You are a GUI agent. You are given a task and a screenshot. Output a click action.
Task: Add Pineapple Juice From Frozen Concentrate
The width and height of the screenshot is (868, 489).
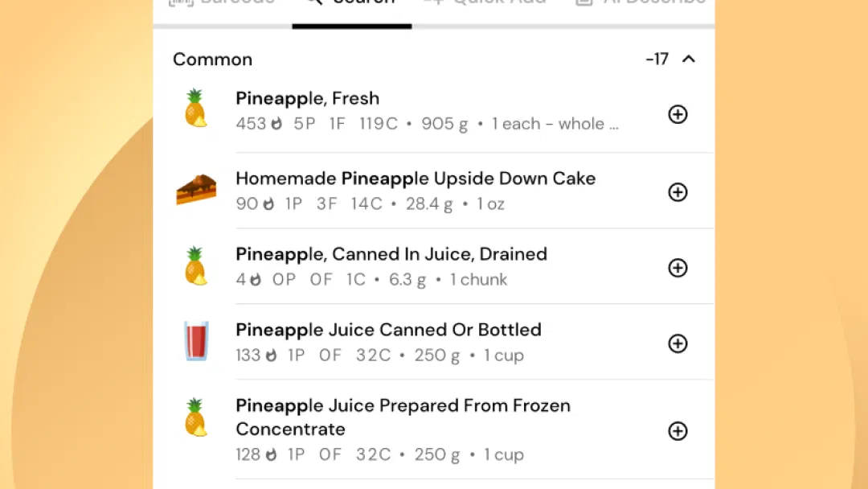coord(678,431)
